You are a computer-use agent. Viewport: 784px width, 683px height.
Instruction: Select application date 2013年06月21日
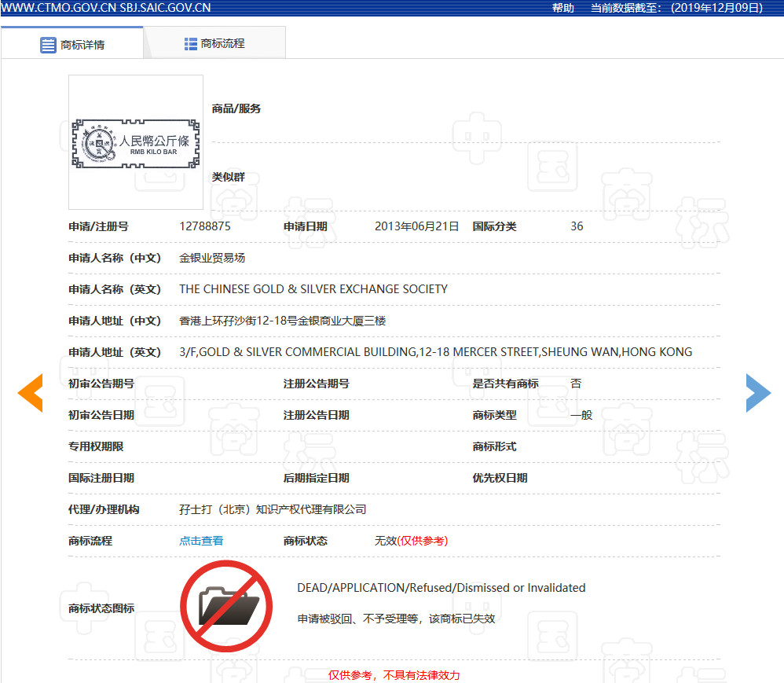tap(416, 226)
